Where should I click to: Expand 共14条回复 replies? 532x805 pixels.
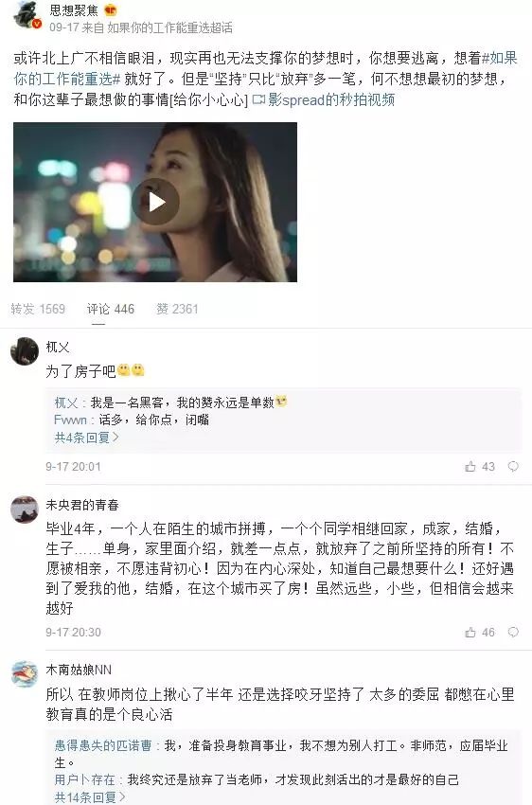[90, 797]
